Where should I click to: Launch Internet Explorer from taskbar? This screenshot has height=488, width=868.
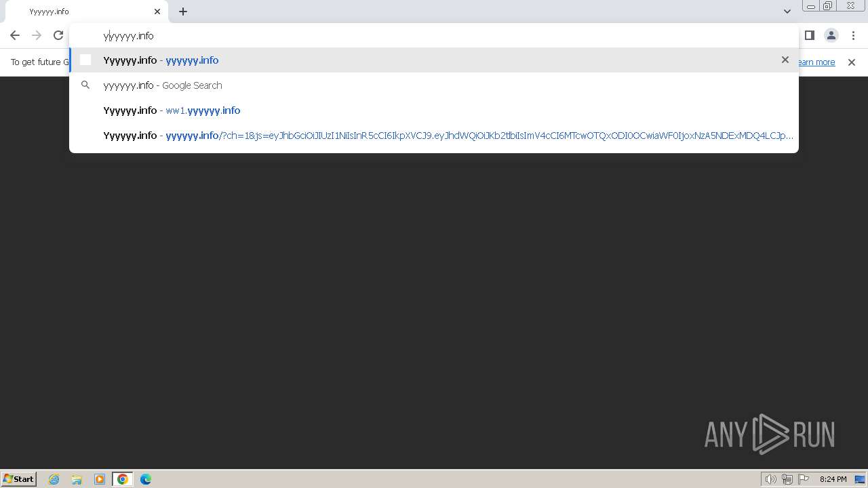[54, 479]
